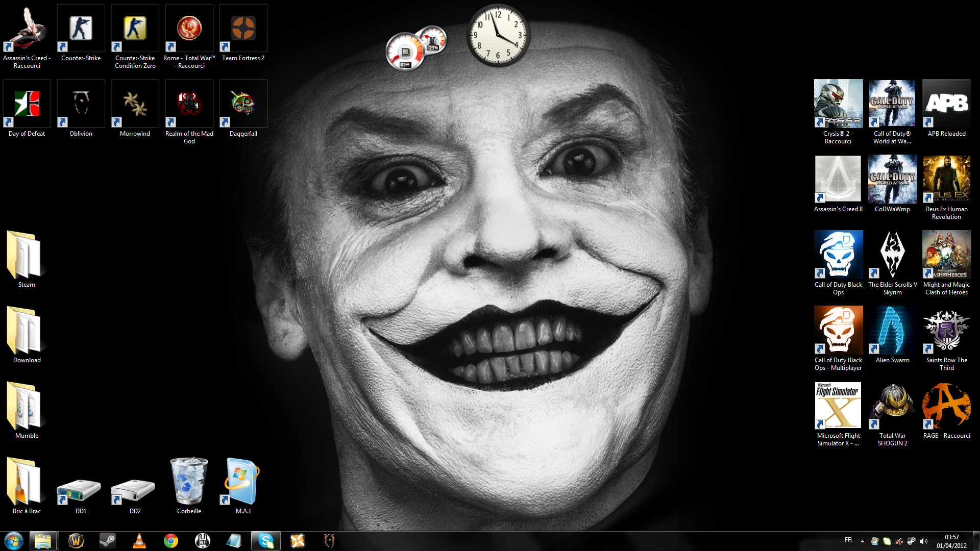Select the RAGE shortcut icon
This screenshot has height=551, width=980.
(x=946, y=411)
